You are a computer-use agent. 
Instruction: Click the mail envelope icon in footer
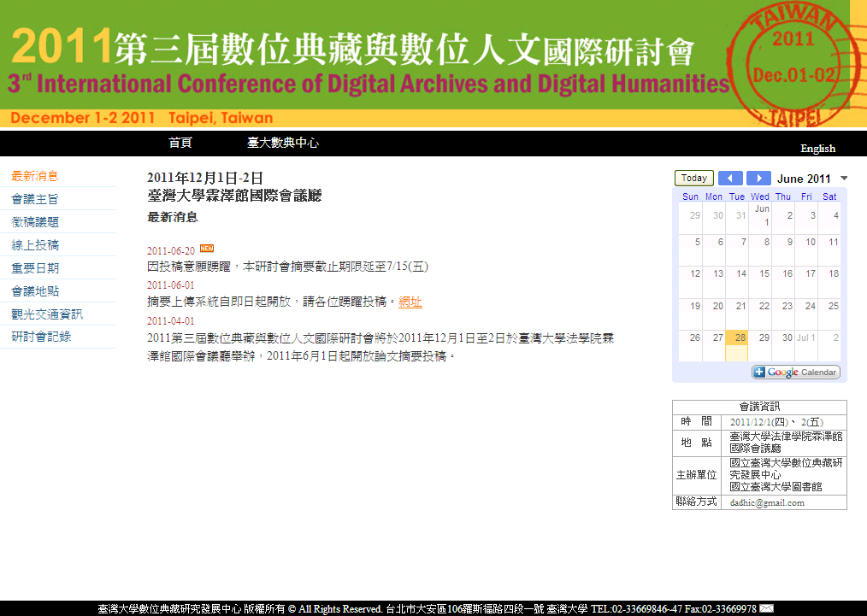point(767,608)
